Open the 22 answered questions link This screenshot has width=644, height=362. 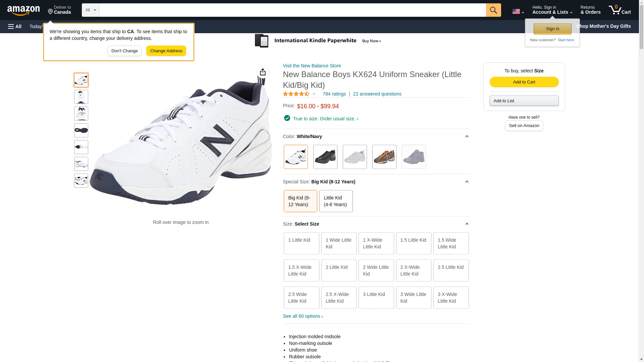pyautogui.click(x=377, y=94)
